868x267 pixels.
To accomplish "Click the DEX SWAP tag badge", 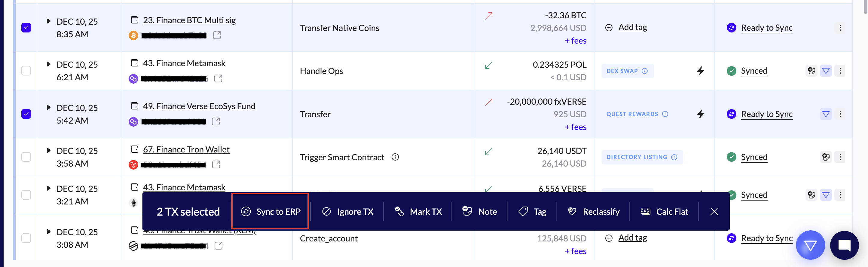I will tap(622, 71).
